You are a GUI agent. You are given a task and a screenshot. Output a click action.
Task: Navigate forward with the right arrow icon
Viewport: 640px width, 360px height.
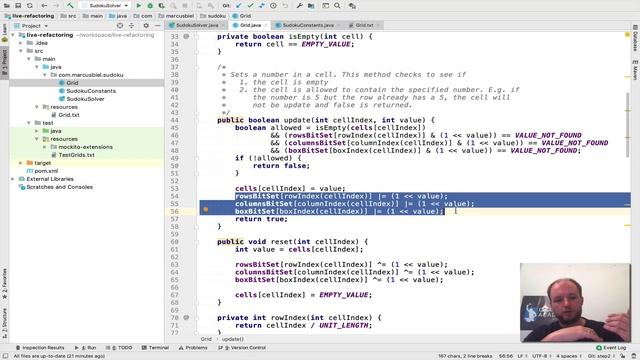tap(56, 6)
